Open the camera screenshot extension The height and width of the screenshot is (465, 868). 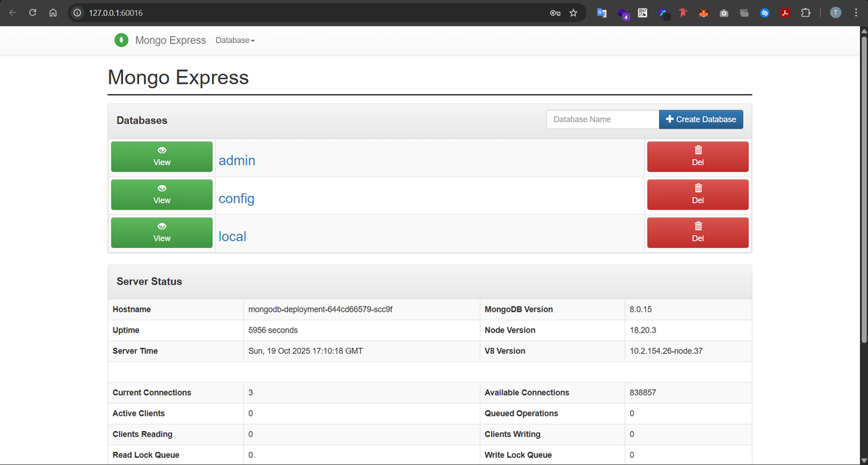tap(724, 13)
